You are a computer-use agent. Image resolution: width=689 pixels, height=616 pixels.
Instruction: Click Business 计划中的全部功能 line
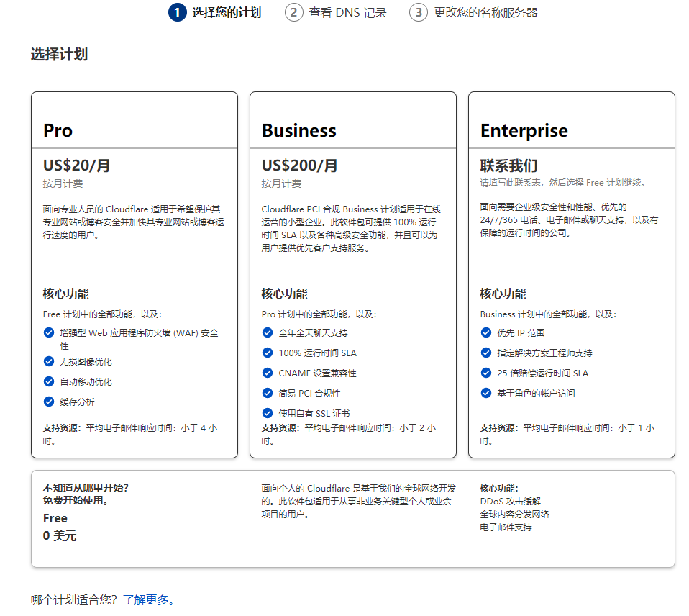(548, 314)
